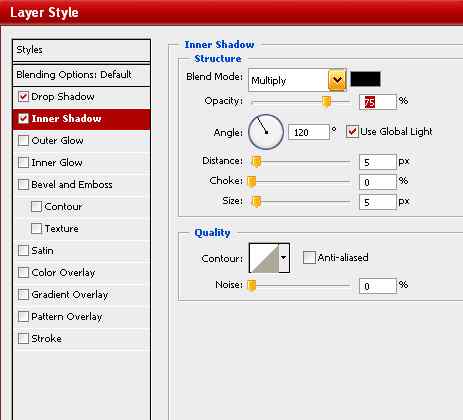Click the Size value field
The width and height of the screenshot is (463, 420).
point(378,202)
